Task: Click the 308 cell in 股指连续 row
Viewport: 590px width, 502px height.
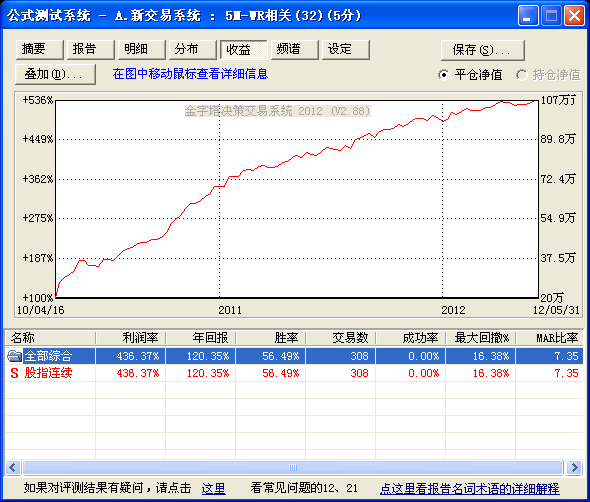Action: (341, 373)
